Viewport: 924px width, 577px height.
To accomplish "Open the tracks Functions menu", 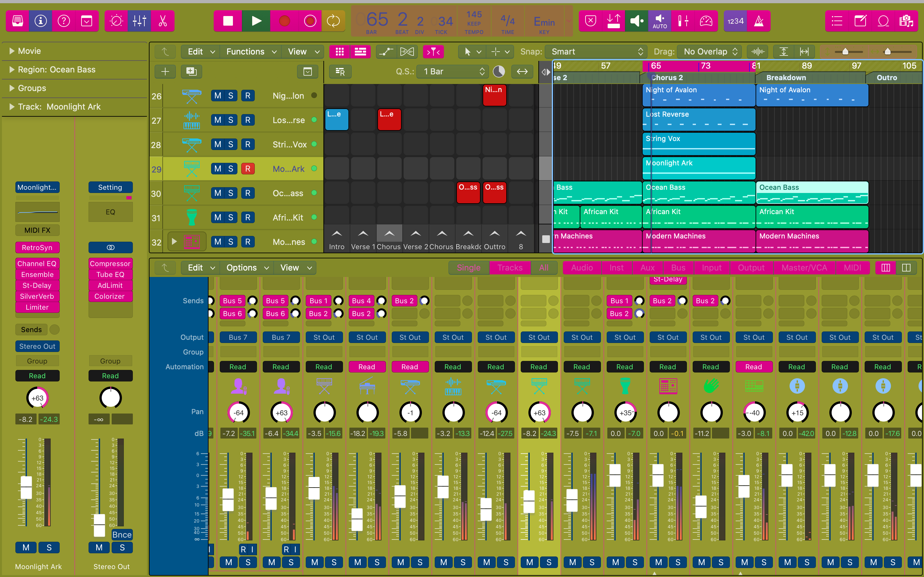I will 251,52.
